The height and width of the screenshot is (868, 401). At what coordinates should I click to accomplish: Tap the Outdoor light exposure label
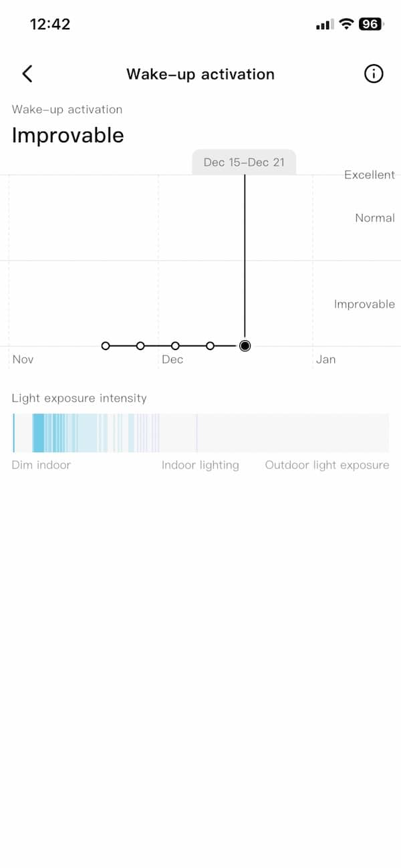(x=327, y=465)
